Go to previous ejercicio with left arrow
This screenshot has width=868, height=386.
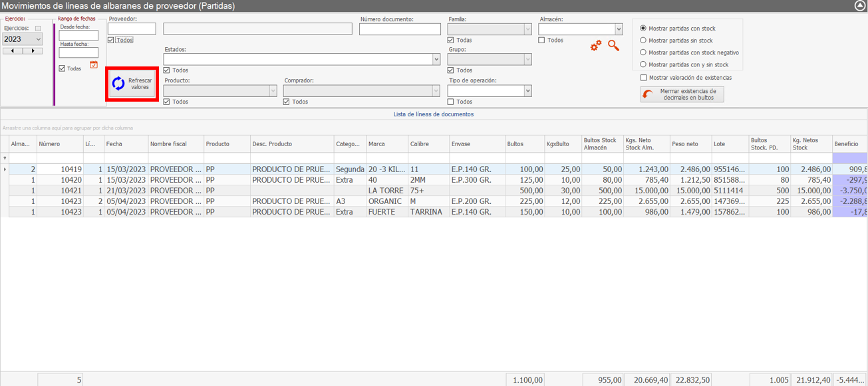click(13, 50)
